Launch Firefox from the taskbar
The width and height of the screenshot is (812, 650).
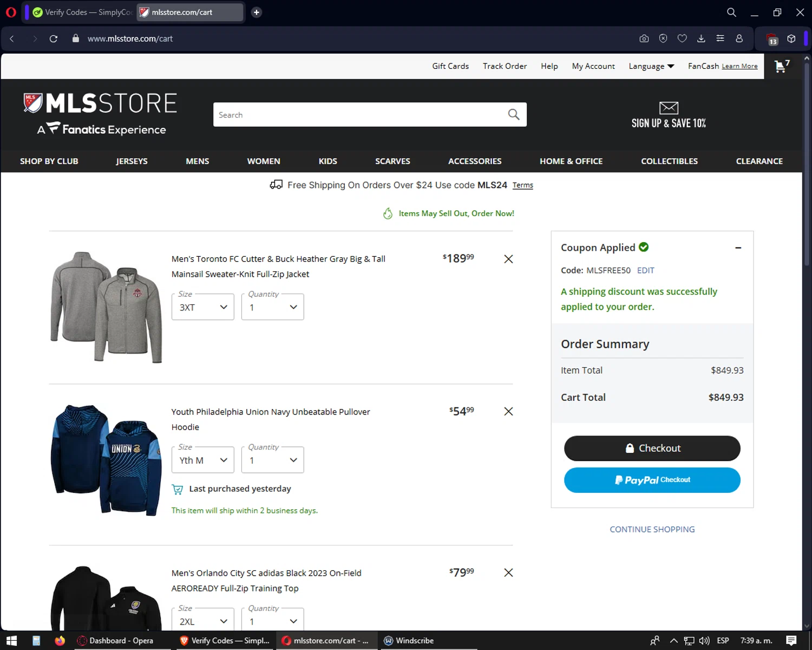[x=60, y=641]
